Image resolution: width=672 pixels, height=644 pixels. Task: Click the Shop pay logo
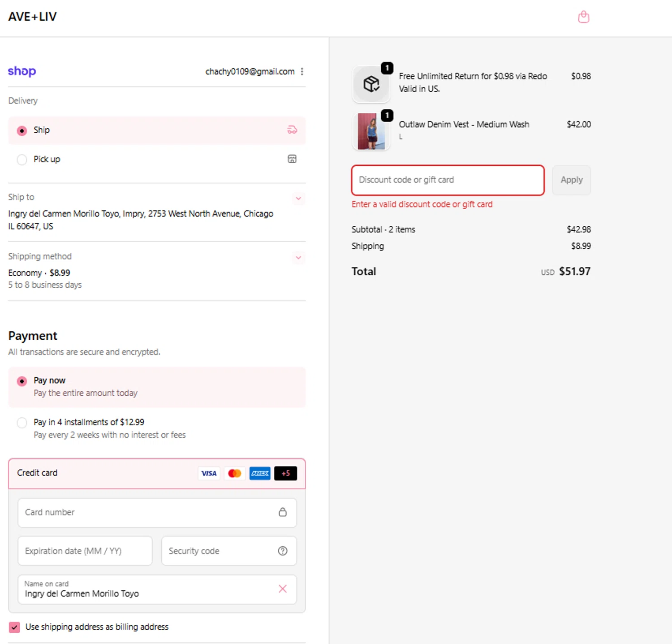click(22, 71)
